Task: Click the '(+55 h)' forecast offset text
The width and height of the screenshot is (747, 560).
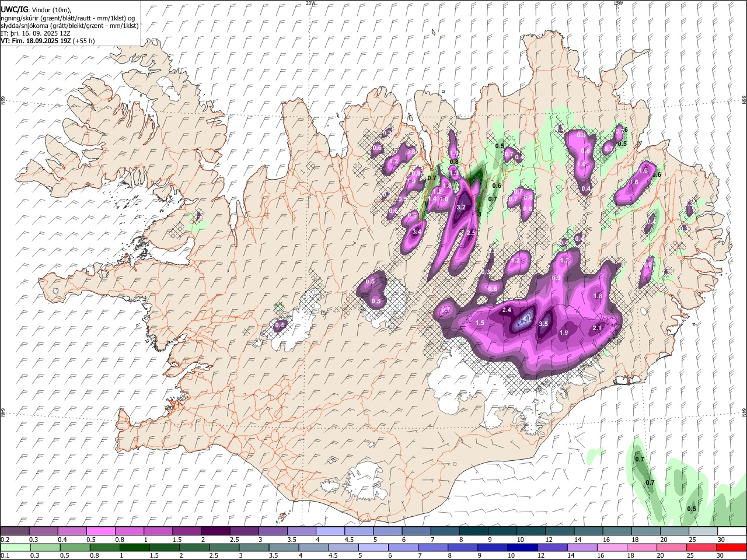Action: coord(84,41)
